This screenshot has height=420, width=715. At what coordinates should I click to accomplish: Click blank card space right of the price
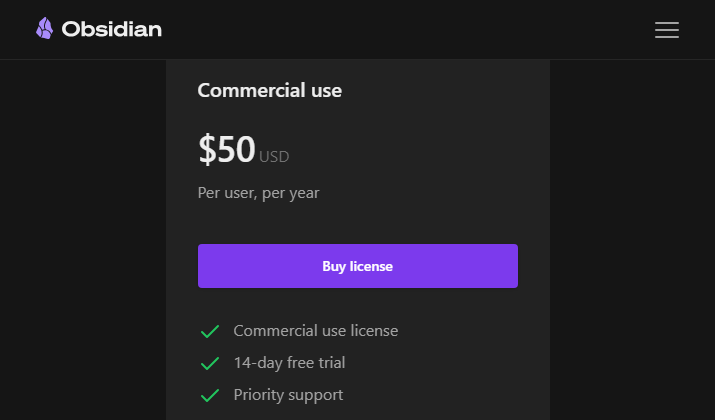point(410,149)
